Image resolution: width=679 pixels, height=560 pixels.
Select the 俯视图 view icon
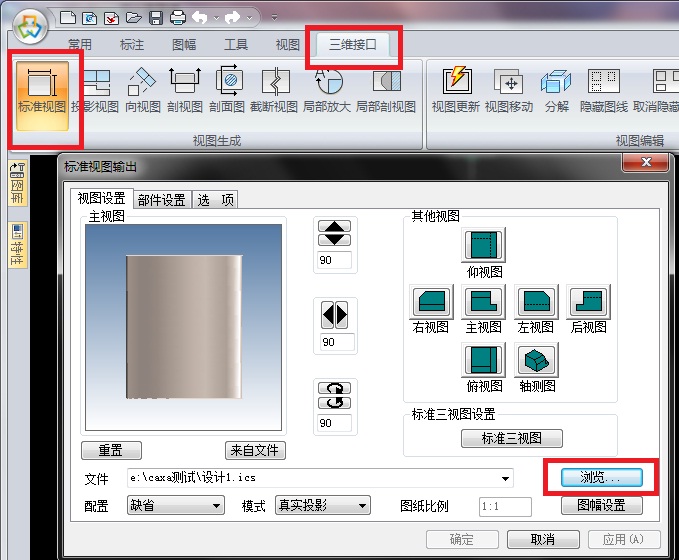[x=484, y=360]
